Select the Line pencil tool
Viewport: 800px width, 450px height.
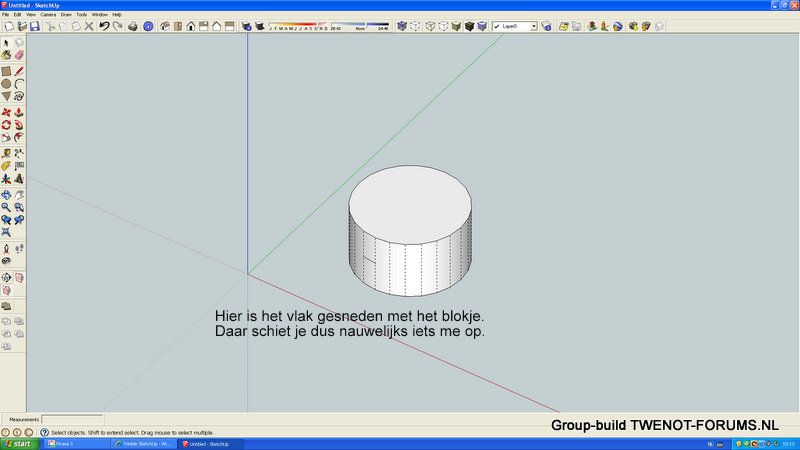click(19, 71)
